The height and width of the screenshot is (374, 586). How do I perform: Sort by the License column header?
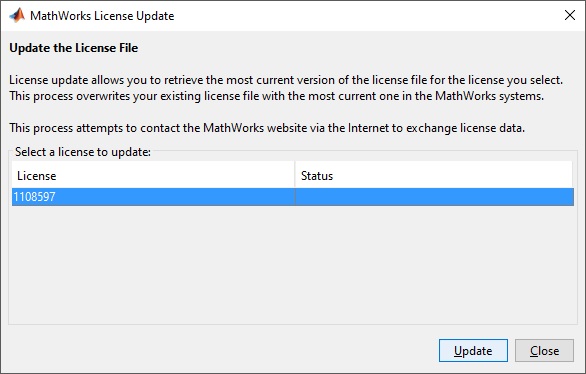click(x=153, y=175)
